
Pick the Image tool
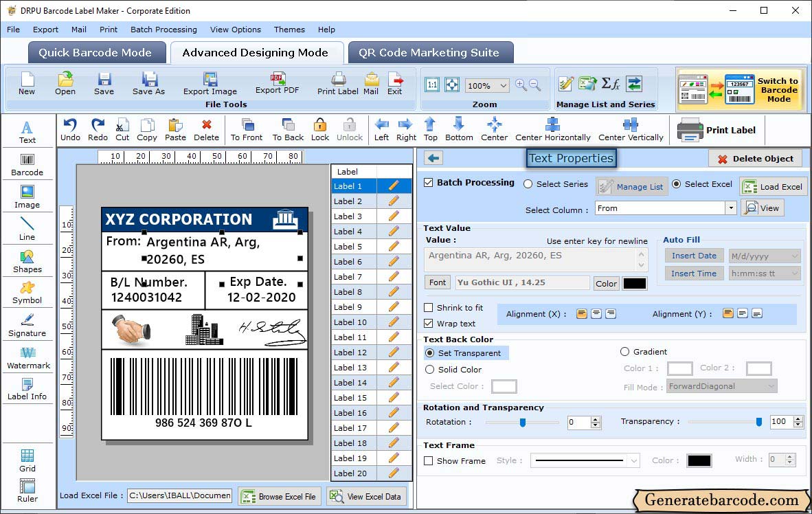[x=27, y=197]
